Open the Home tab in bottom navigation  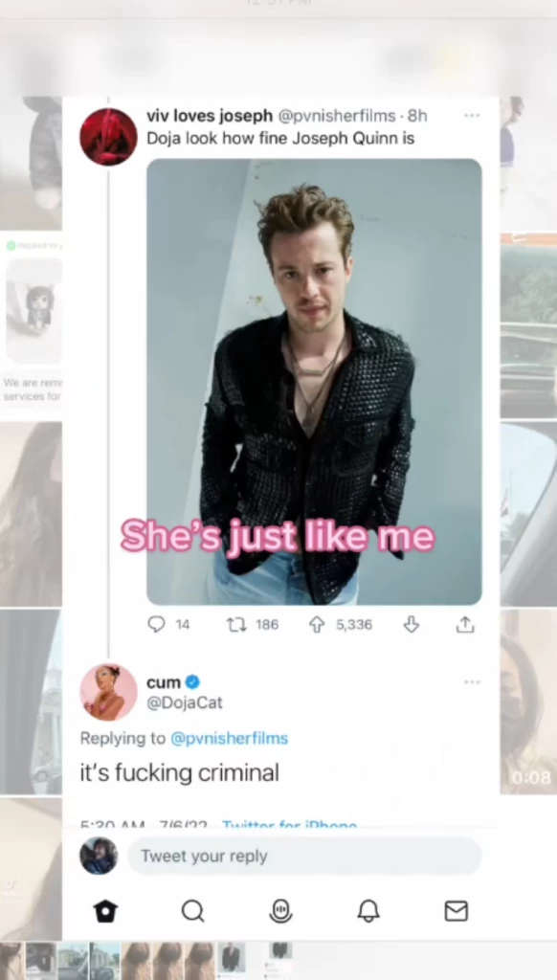click(105, 911)
